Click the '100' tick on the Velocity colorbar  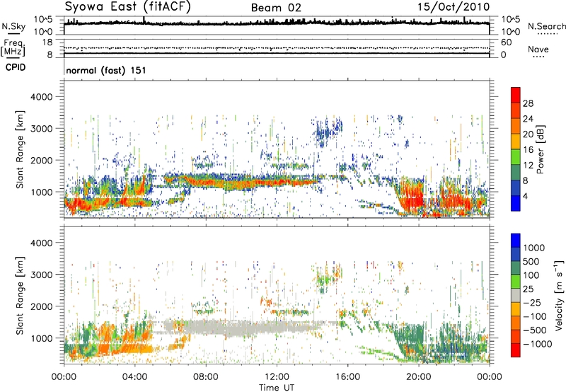531,275
